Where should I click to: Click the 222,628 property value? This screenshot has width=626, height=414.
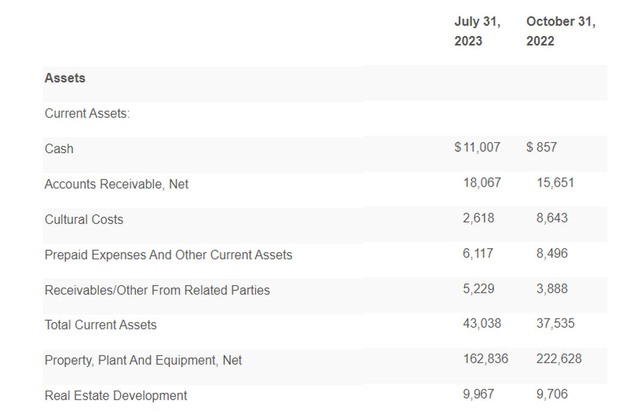pos(559,359)
